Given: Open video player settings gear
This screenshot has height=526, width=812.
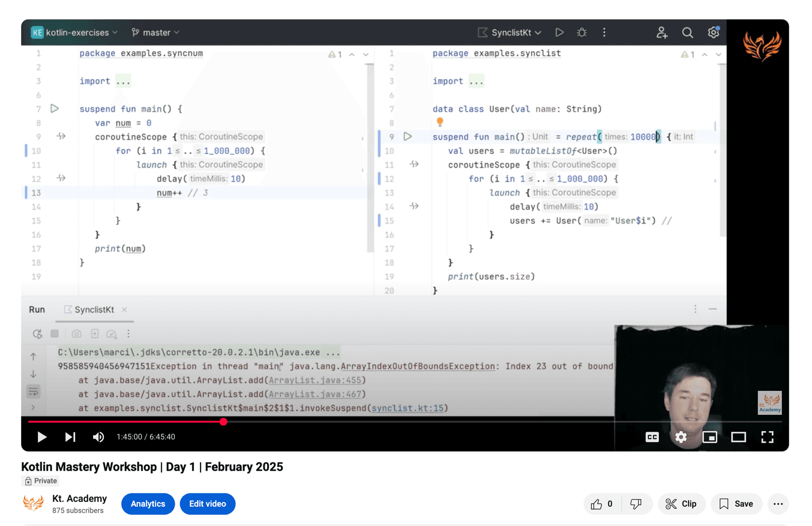Looking at the screenshot, I should [x=681, y=437].
